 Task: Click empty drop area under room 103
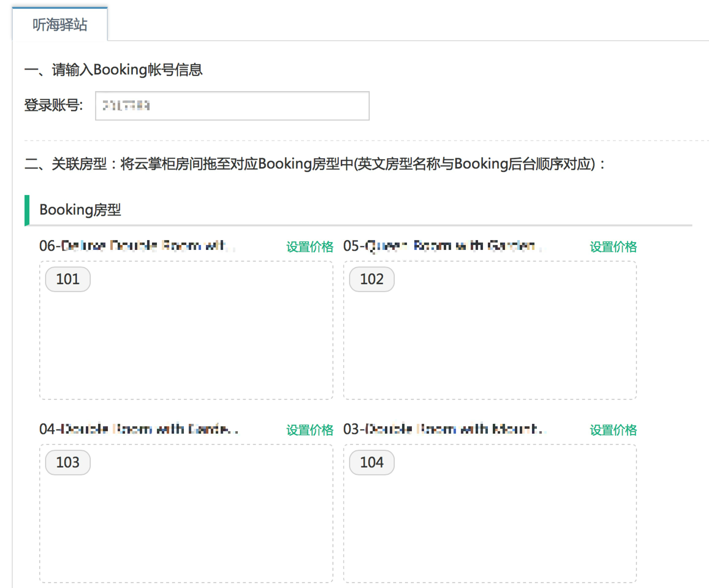(x=186, y=526)
